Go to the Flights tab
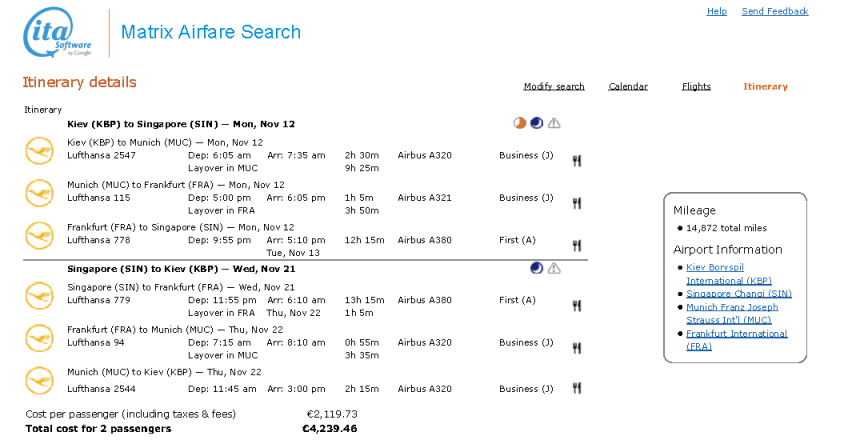Image resolution: width=864 pixels, height=448 pixels. 696,87
